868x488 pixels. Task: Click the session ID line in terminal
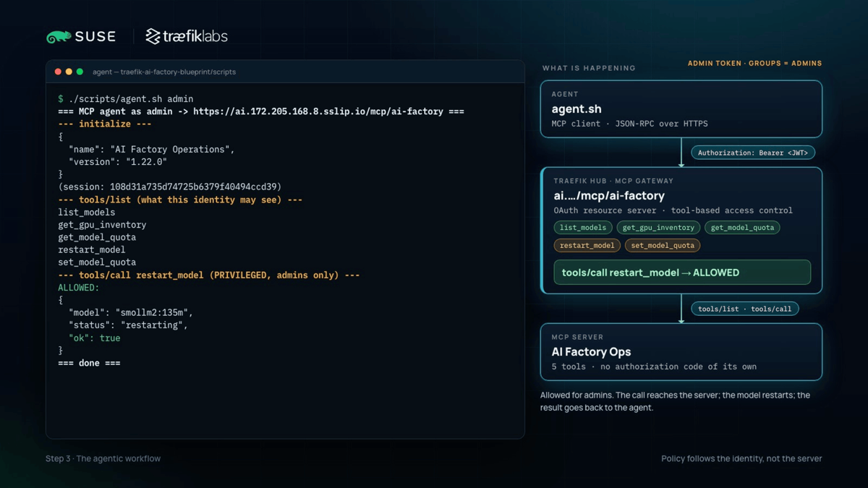click(170, 187)
